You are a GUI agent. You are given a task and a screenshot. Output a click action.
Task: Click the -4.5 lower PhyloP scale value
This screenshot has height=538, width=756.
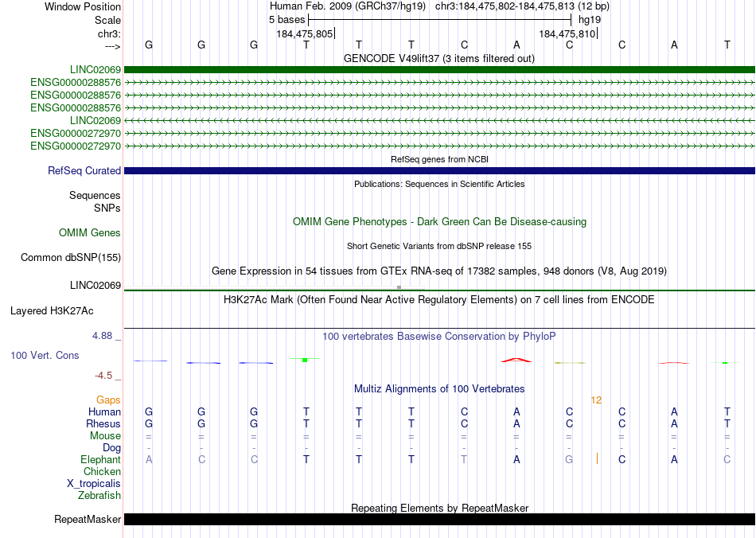[x=103, y=376]
